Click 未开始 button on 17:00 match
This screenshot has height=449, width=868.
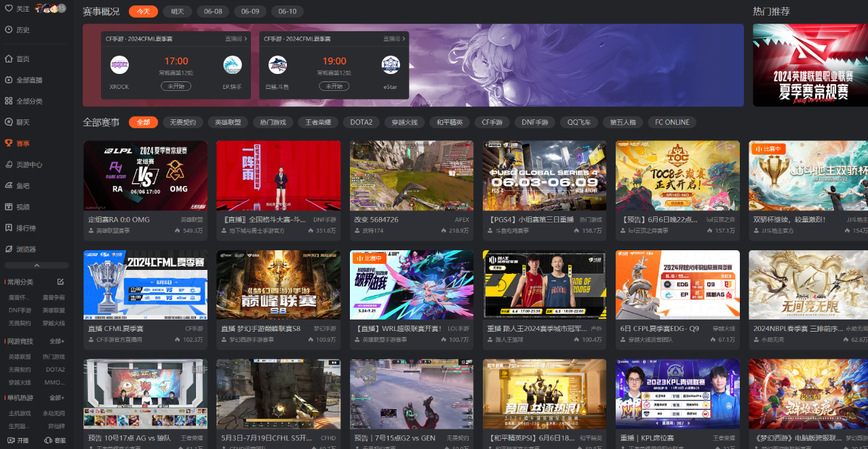point(176,86)
